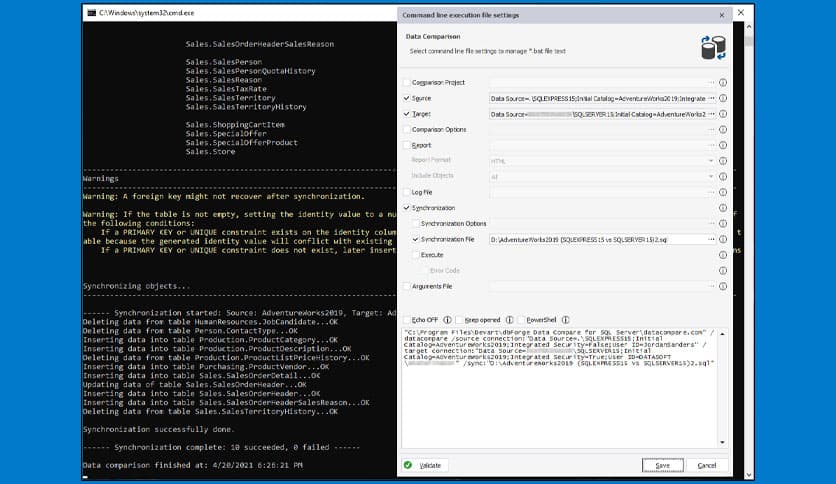The image size is (836, 484).
Task: Click info icon next to Keep opened
Action: pos(509,320)
